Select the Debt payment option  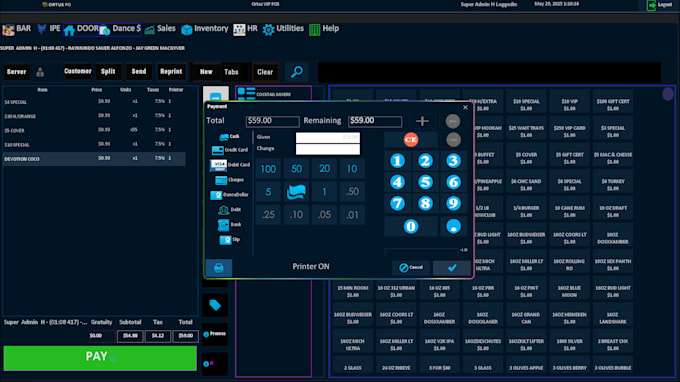pos(229,210)
